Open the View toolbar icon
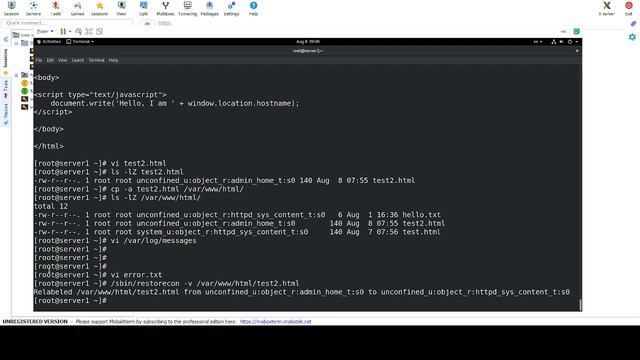The image size is (640, 360). pyautogui.click(x=121, y=8)
